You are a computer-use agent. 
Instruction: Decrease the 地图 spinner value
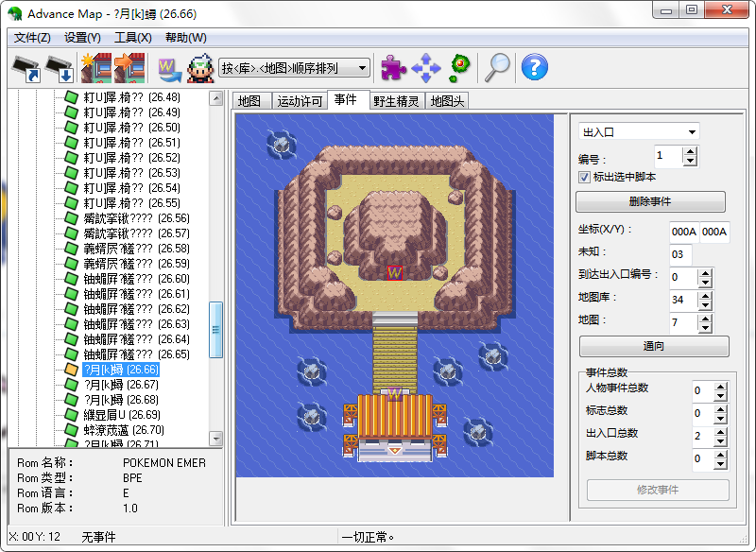705,328
